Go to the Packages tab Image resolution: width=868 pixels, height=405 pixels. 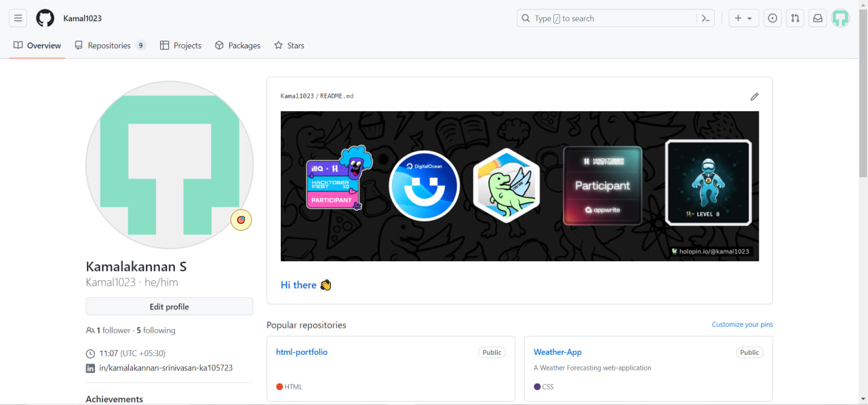tap(237, 45)
